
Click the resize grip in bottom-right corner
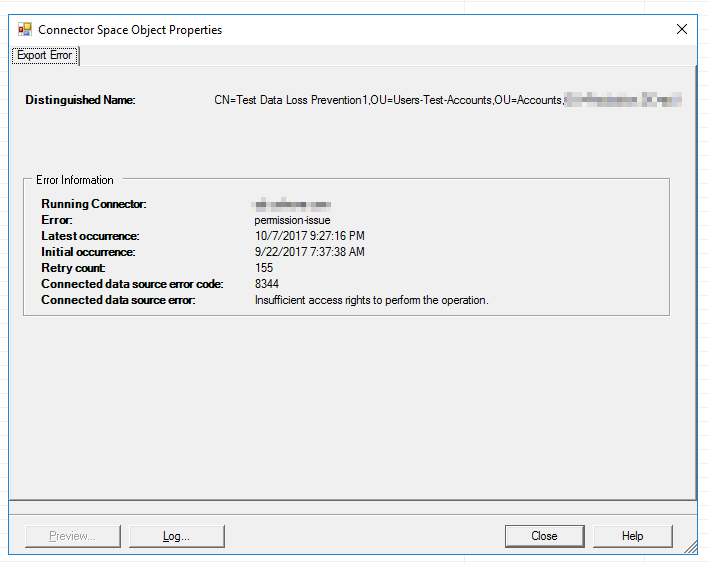pyautogui.click(x=690, y=548)
